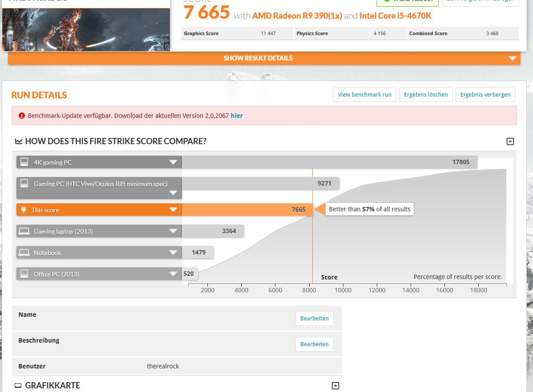This screenshot has width=533, height=392.
Task: Click the monitor icon next to Grafikkarte
Action: click(x=18, y=385)
